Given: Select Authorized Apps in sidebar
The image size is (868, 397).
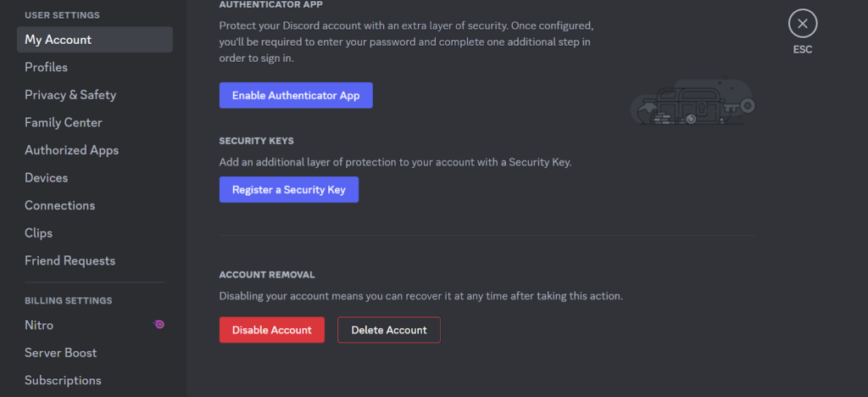Looking at the screenshot, I should [x=72, y=150].
